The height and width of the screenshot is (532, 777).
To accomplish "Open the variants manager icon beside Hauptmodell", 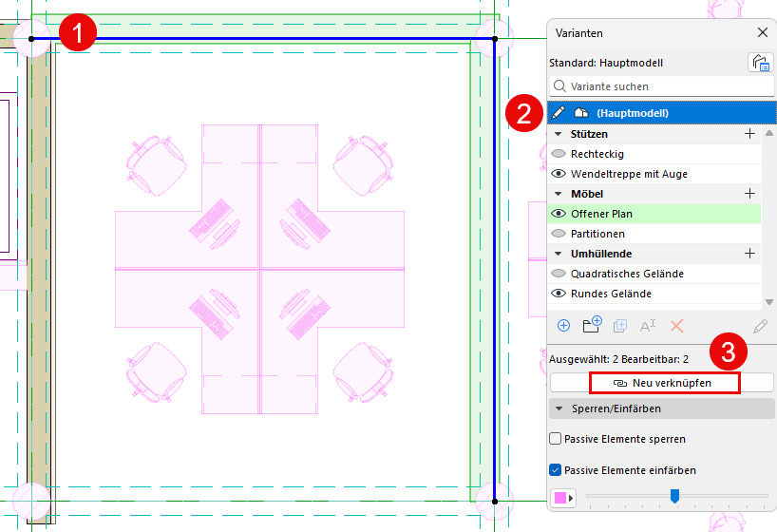I will coord(760,63).
